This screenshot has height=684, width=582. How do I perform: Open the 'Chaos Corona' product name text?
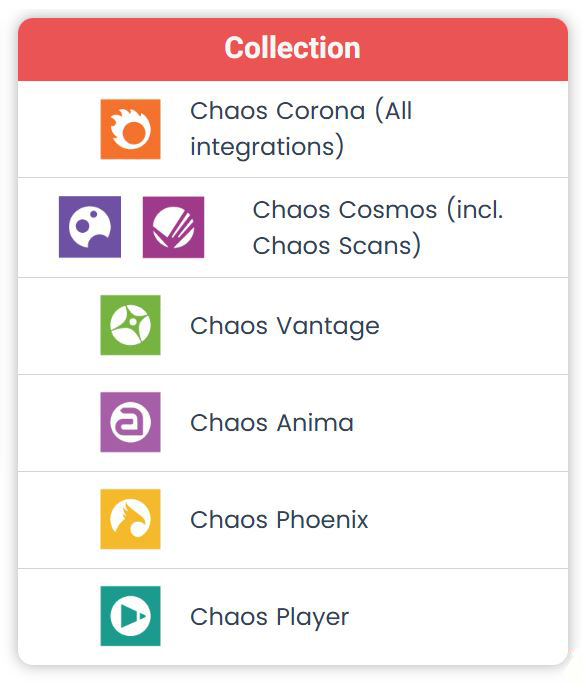(x=277, y=111)
